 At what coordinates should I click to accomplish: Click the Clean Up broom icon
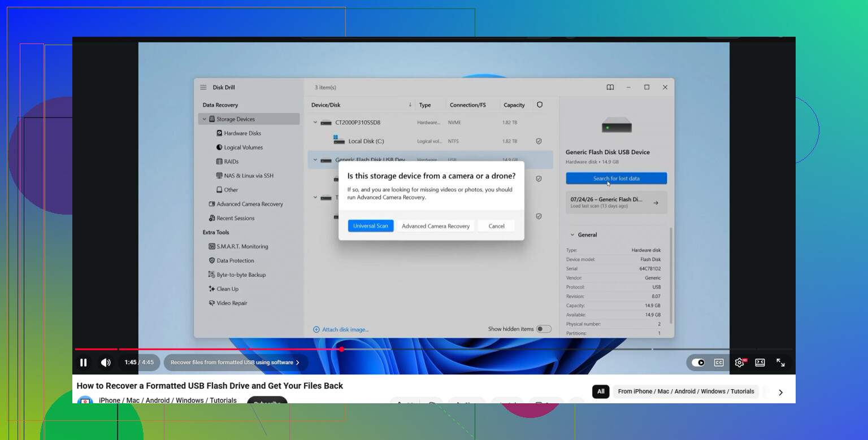tap(212, 289)
